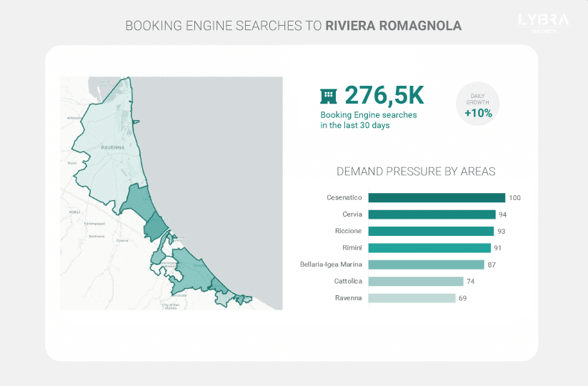Click the value '87' beside Bellaria-Igea Marina
588x386 pixels.
tap(492, 265)
